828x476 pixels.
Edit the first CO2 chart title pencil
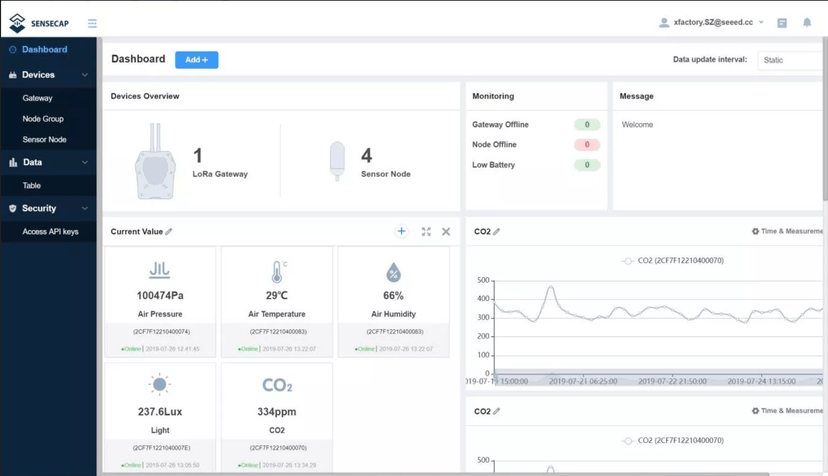pos(496,231)
